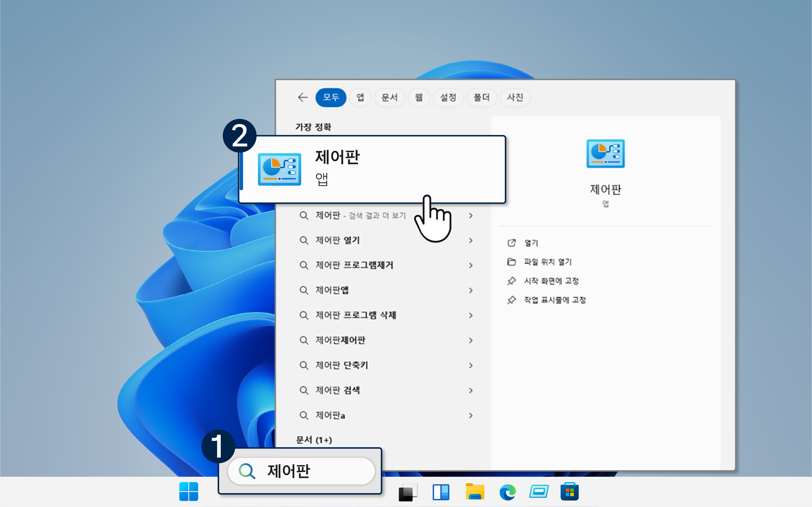Switch to the 앱 filter tab
The image size is (812, 507).
pyautogui.click(x=360, y=97)
